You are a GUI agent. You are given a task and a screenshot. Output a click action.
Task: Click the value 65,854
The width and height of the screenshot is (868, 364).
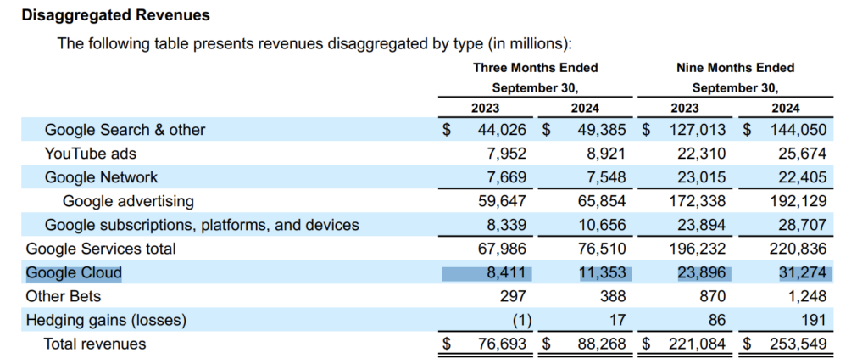pos(602,201)
